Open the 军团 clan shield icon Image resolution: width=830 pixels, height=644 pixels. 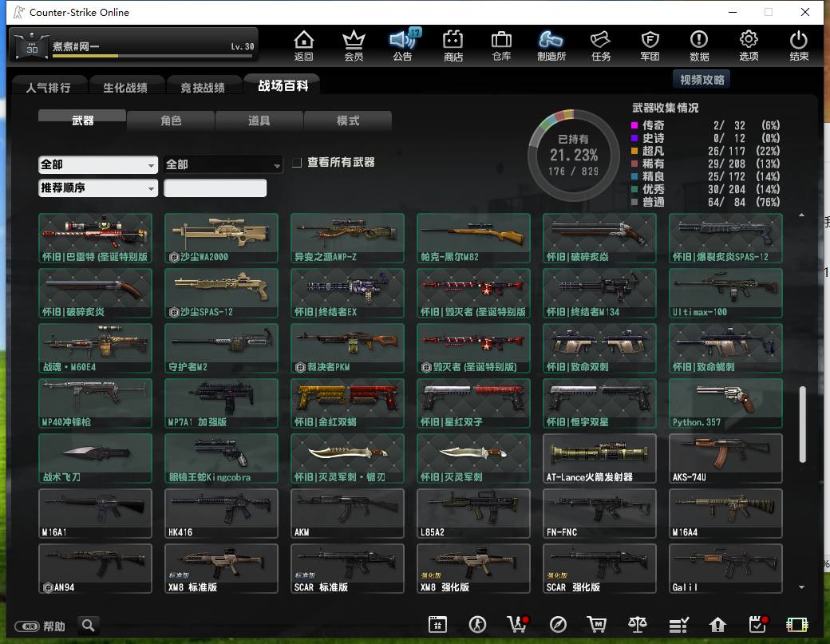[650, 45]
